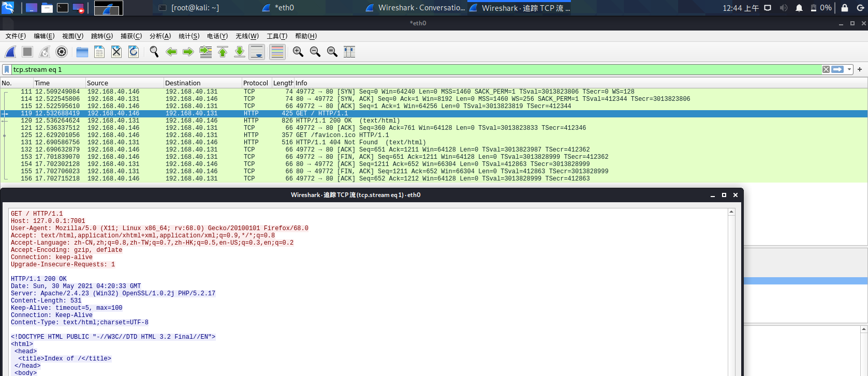
Task: Open the 电话(Y) menu
Action: tap(217, 36)
